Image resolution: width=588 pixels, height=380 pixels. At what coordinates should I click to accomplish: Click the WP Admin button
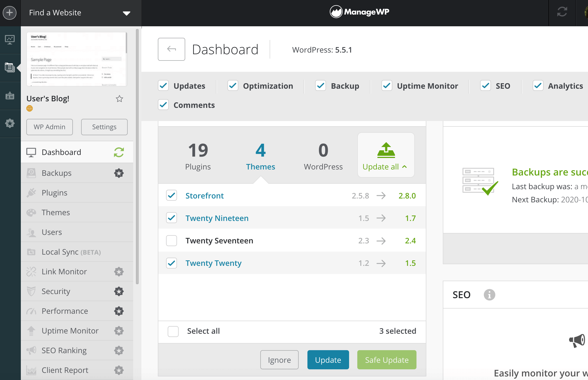(50, 127)
